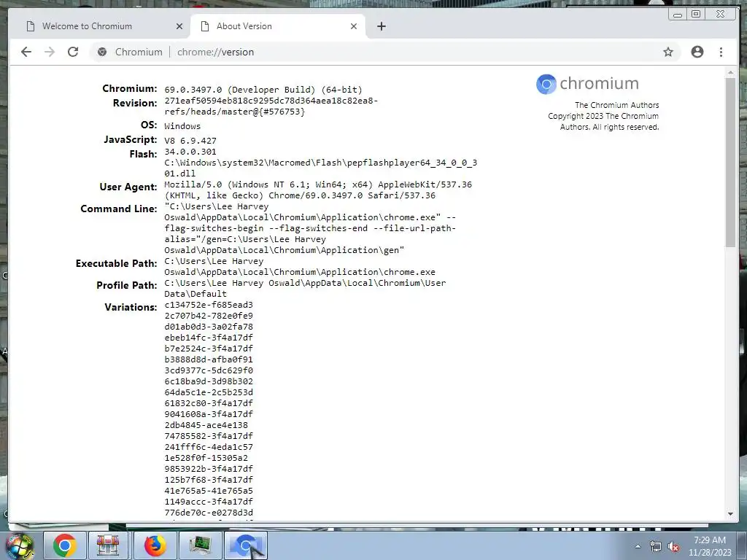The height and width of the screenshot is (560, 747).
Task: Open the three-dot Chromium menu
Action: pos(721,52)
